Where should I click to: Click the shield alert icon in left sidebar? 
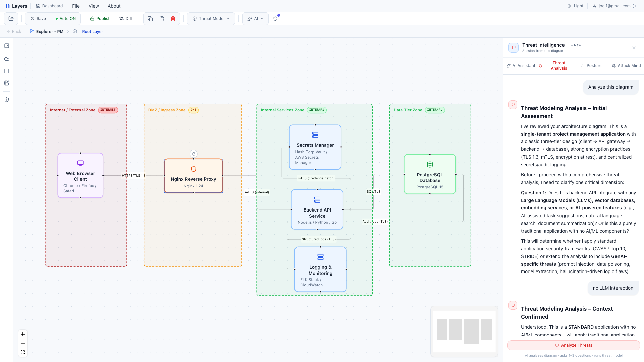click(x=7, y=100)
